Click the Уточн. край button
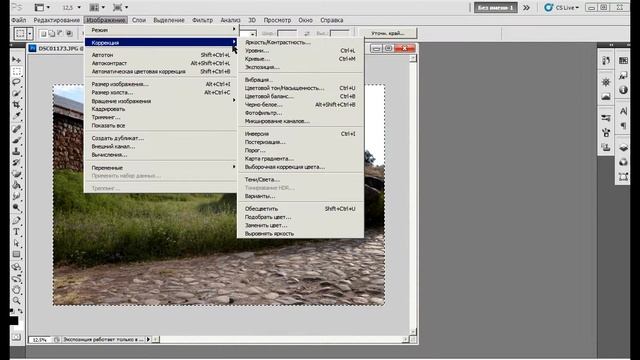 click(x=388, y=33)
